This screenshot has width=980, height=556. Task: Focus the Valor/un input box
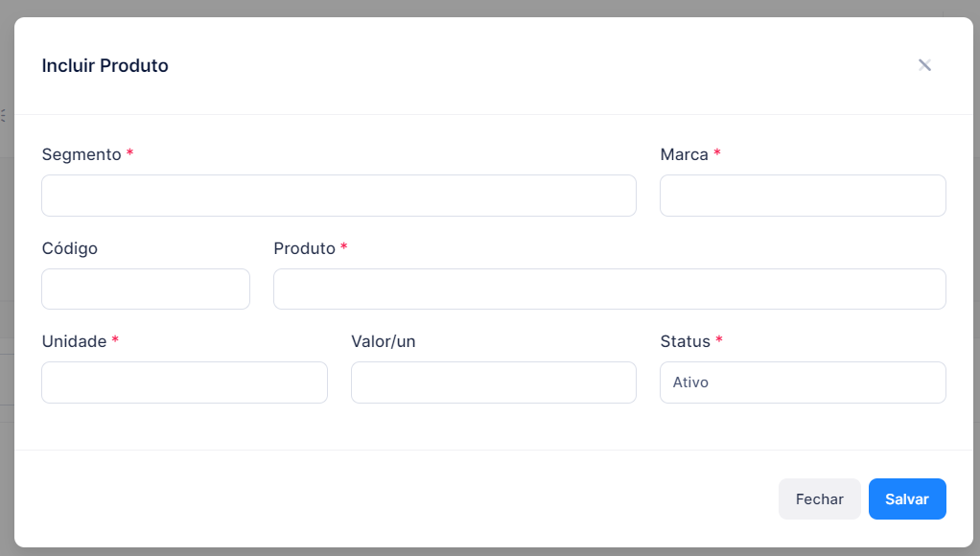[494, 382]
